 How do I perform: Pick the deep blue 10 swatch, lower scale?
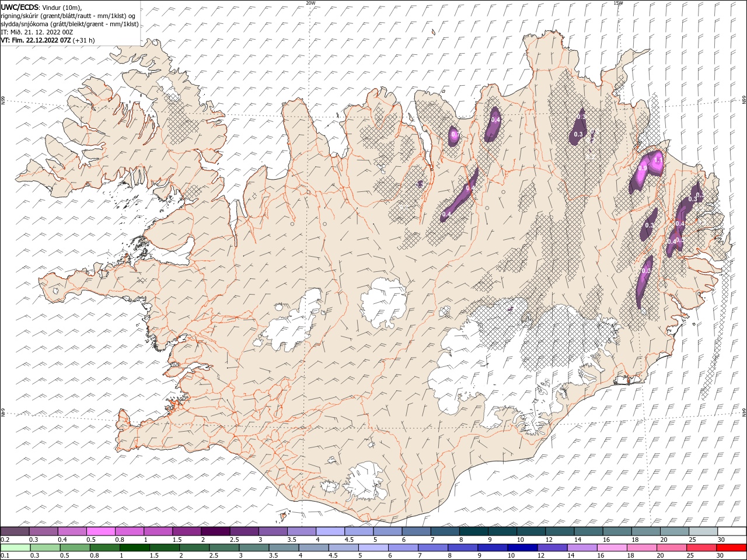[x=521, y=548]
